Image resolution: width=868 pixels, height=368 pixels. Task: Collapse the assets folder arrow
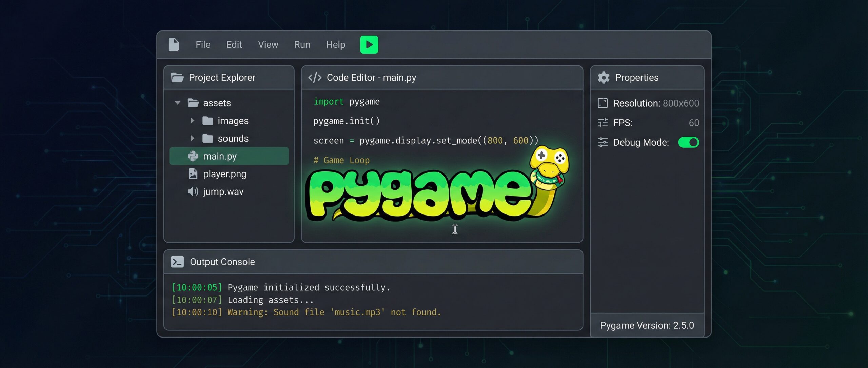[177, 103]
